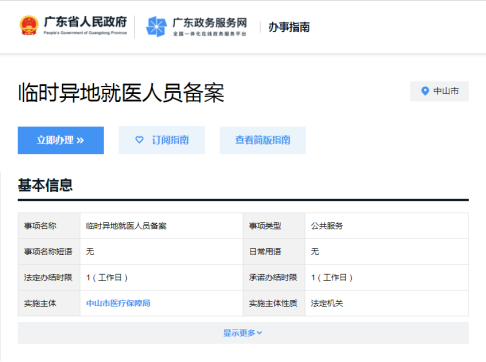This screenshot has width=486, height=362.
Task: Click the 事项名称 label cell
Action: 49,226
